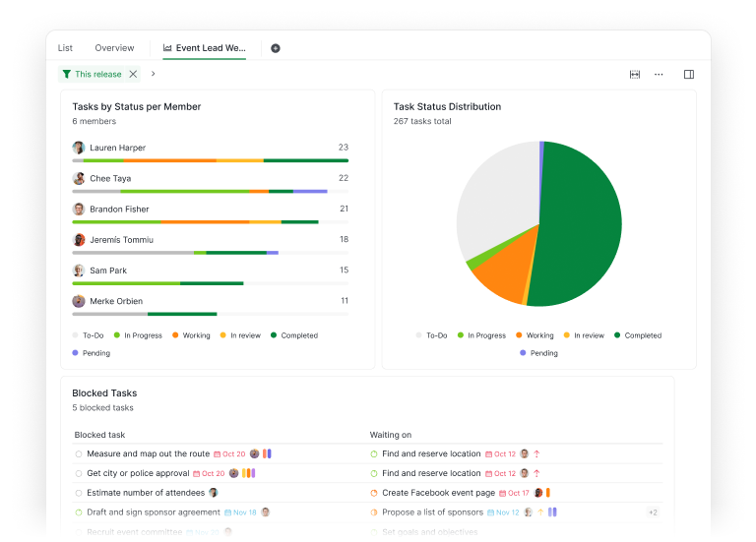Switch to the List tab
The width and height of the screenshot is (756, 542).
pos(65,47)
